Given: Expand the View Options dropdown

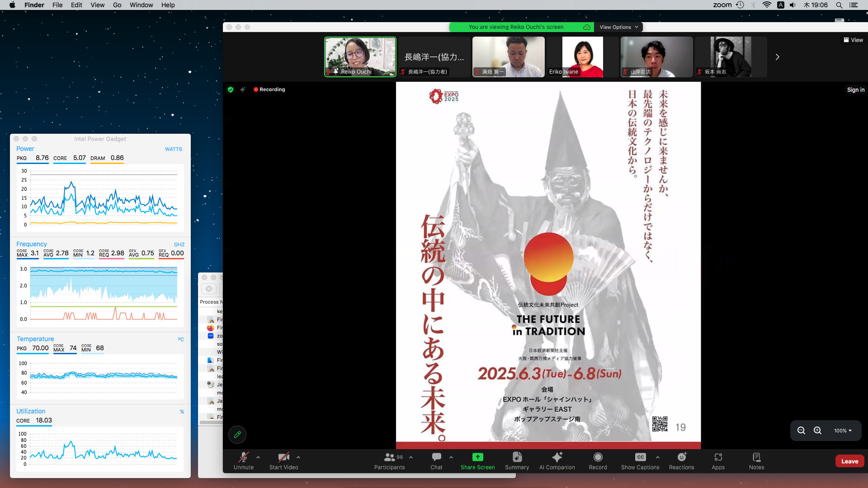Looking at the screenshot, I should (x=618, y=27).
